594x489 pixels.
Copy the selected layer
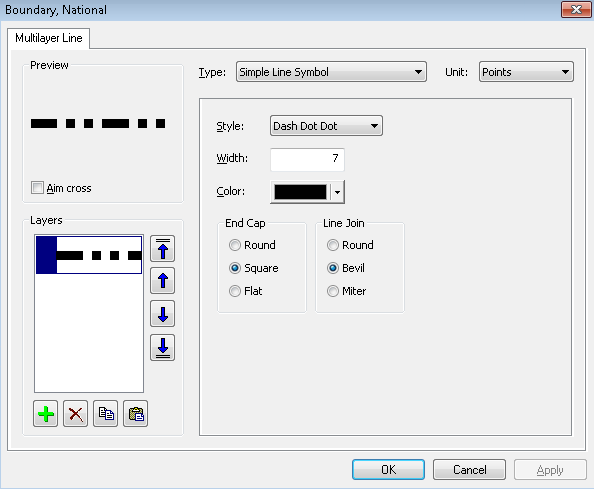point(105,414)
